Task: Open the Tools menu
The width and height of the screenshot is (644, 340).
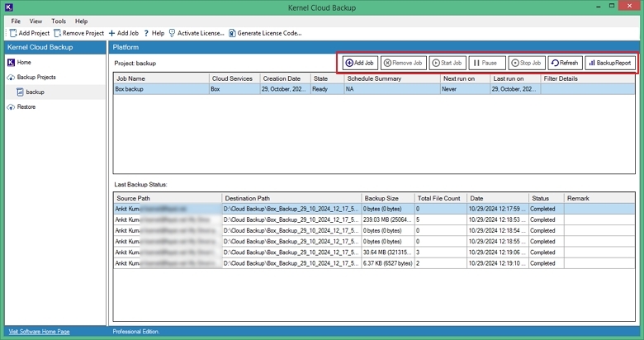Action: (x=59, y=21)
